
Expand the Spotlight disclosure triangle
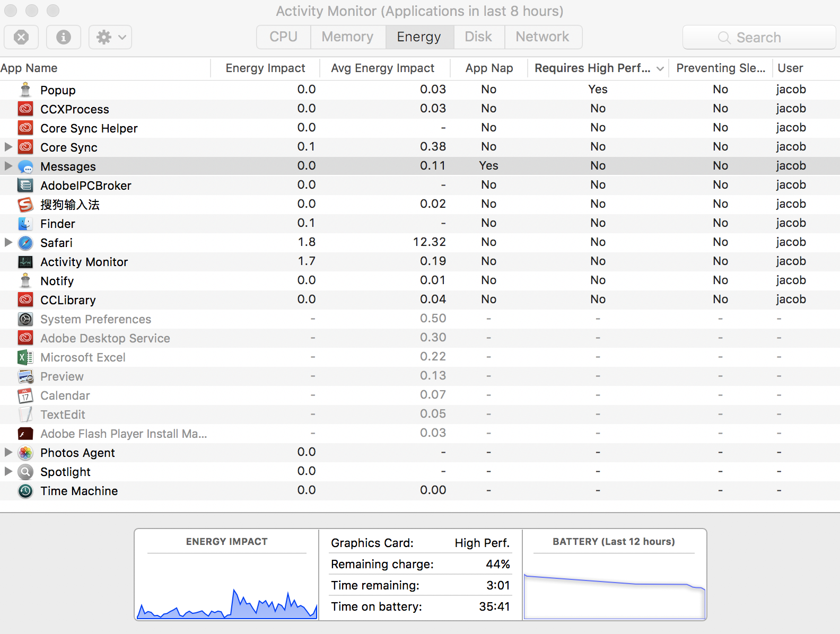tap(8, 471)
